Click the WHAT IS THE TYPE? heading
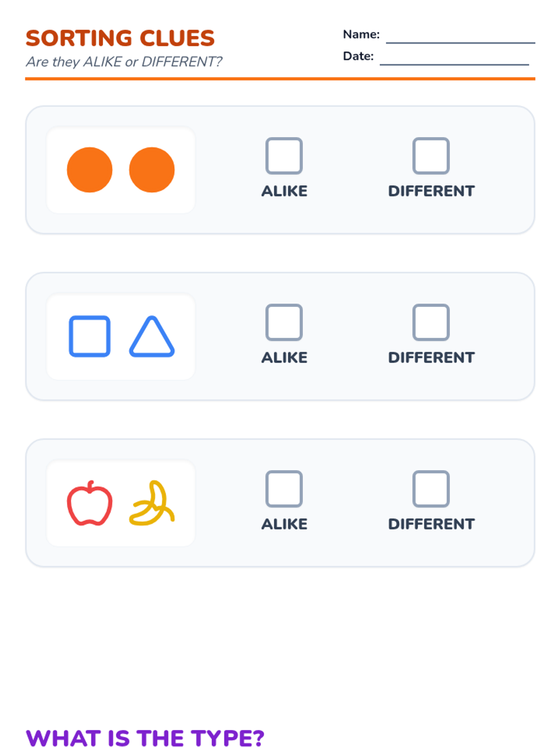This screenshot has height=747, width=560. (145, 738)
